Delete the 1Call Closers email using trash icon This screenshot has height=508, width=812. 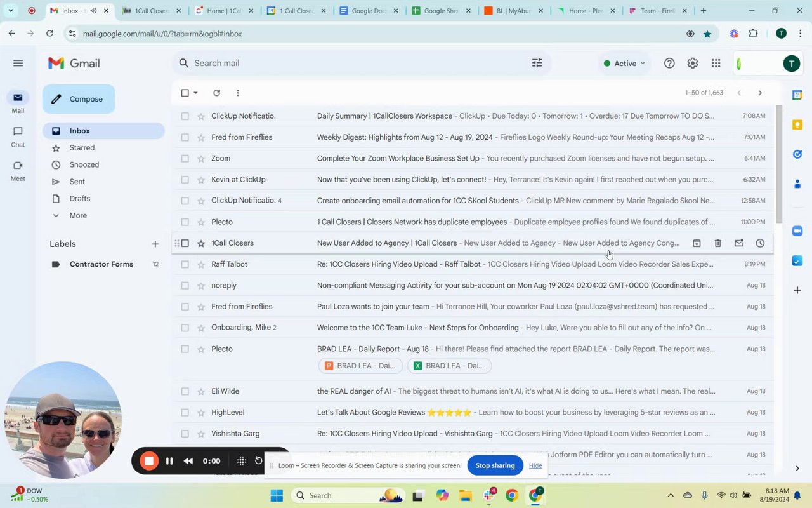717,243
